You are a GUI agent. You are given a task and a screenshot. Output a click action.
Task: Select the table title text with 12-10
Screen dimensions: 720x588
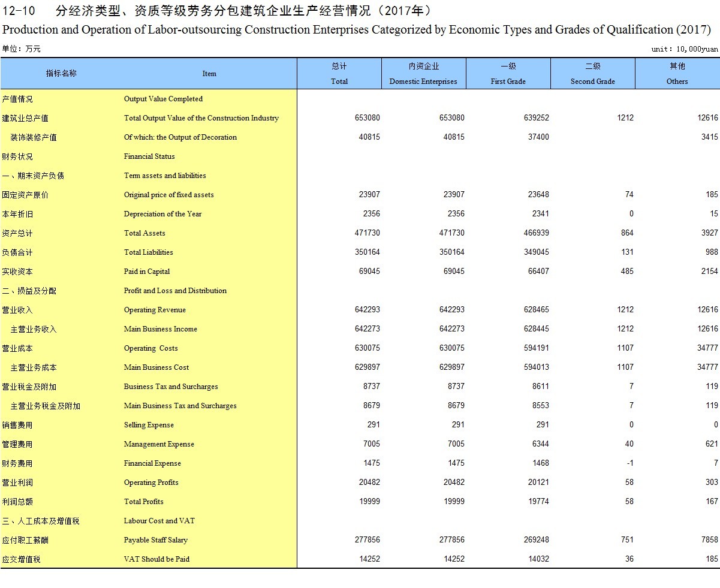[x=216, y=11]
